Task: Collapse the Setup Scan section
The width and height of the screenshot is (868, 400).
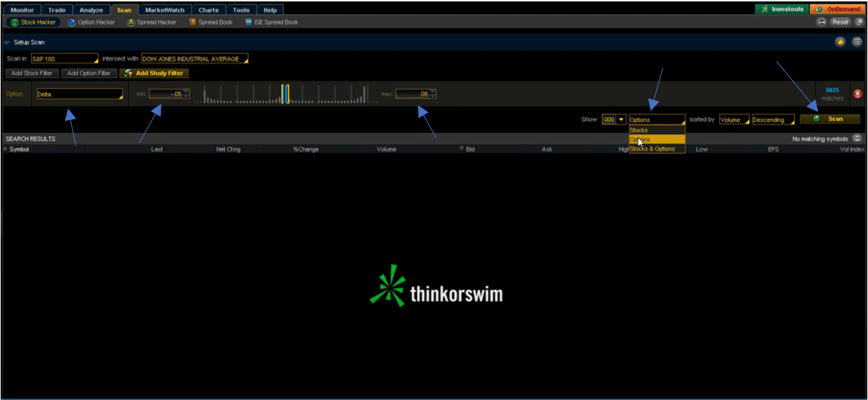Action: click(7, 42)
